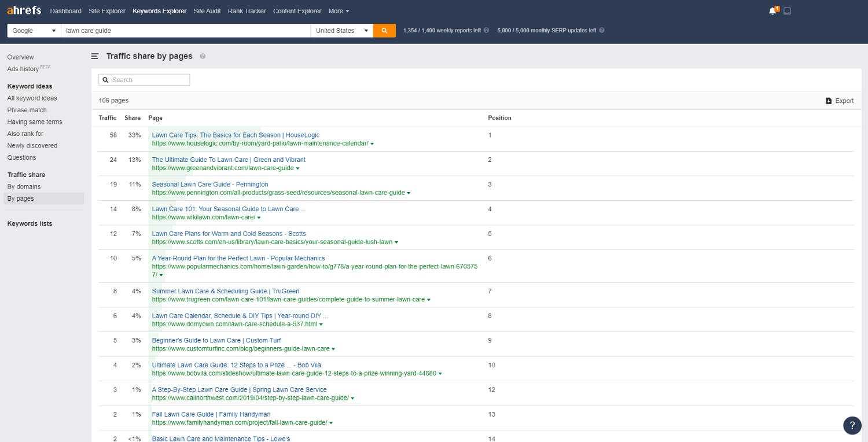The image size is (868, 442).
Task: Click the Ahrefs logo
Action: pos(25,10)
